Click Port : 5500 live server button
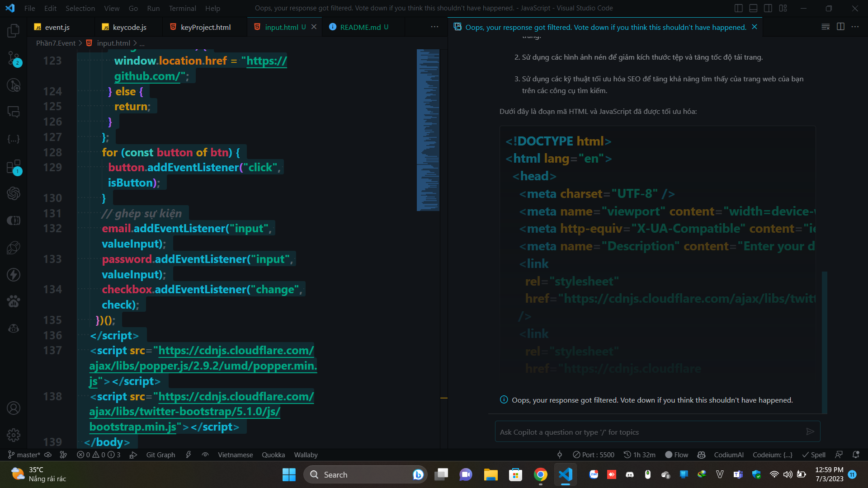The image size is (868, 488). (x=594, y=455)
